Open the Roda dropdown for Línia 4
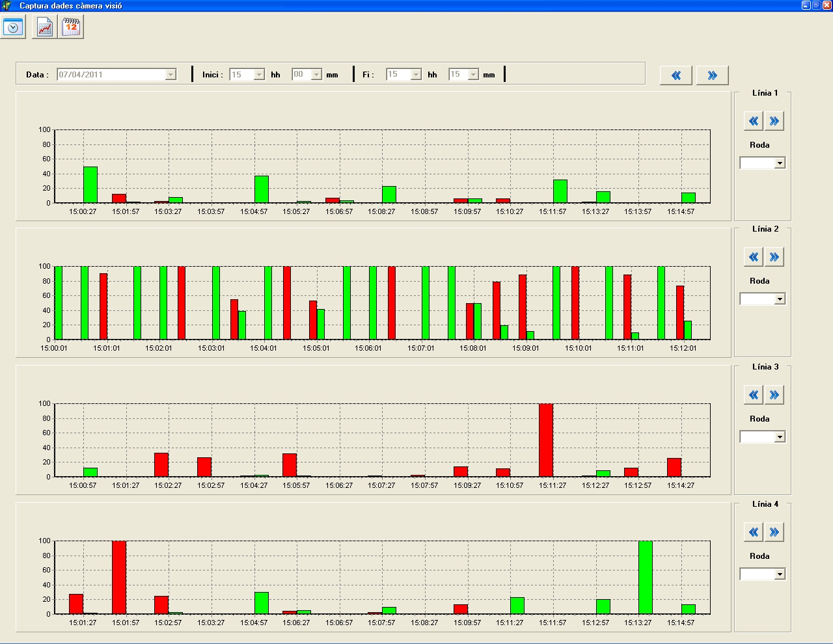Viewport: 833px width, 644px height. click(x=780, y=574)
